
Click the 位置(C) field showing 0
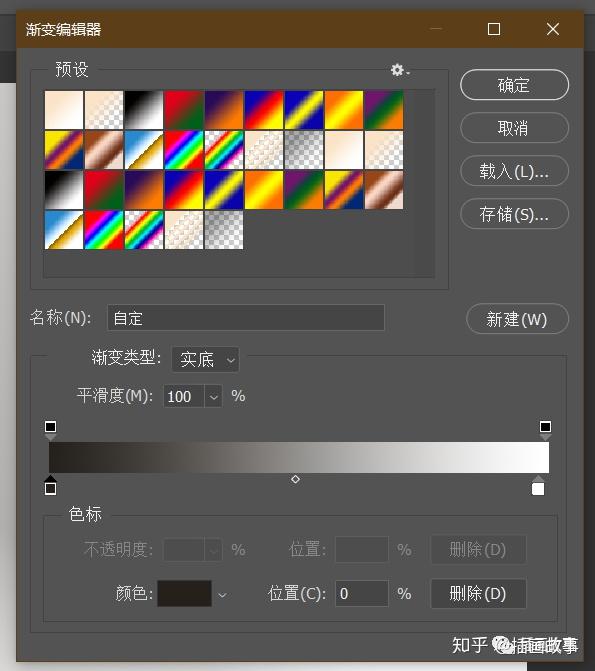click(x=362, y=594)
